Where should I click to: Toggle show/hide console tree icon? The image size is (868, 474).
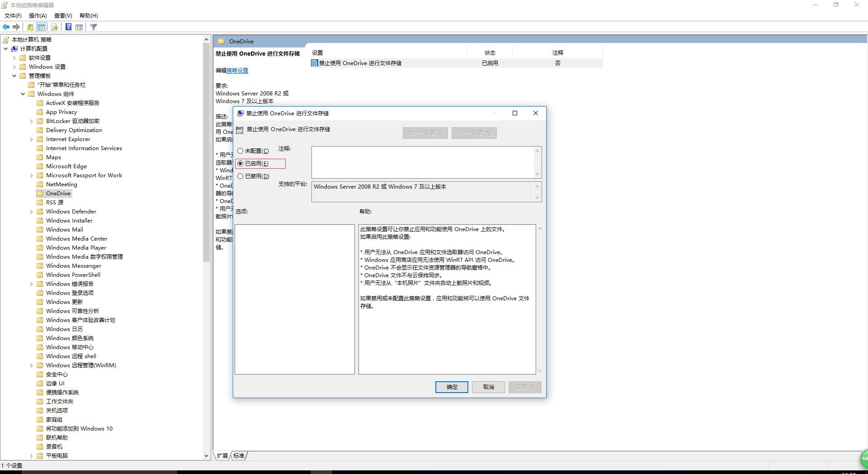pyautogui.click(x=41, y=27)
